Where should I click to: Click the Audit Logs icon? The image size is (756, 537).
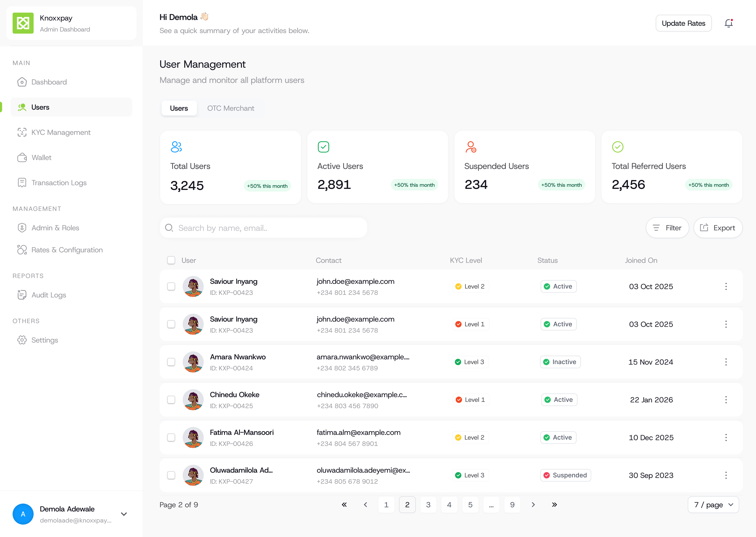[x=22, y=295]
